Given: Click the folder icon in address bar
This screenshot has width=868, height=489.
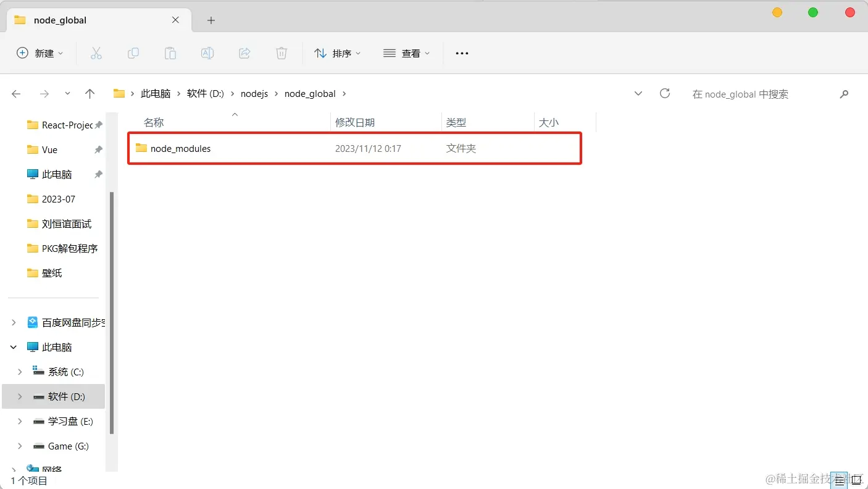Looking at the screenshot, I should 119,94.
